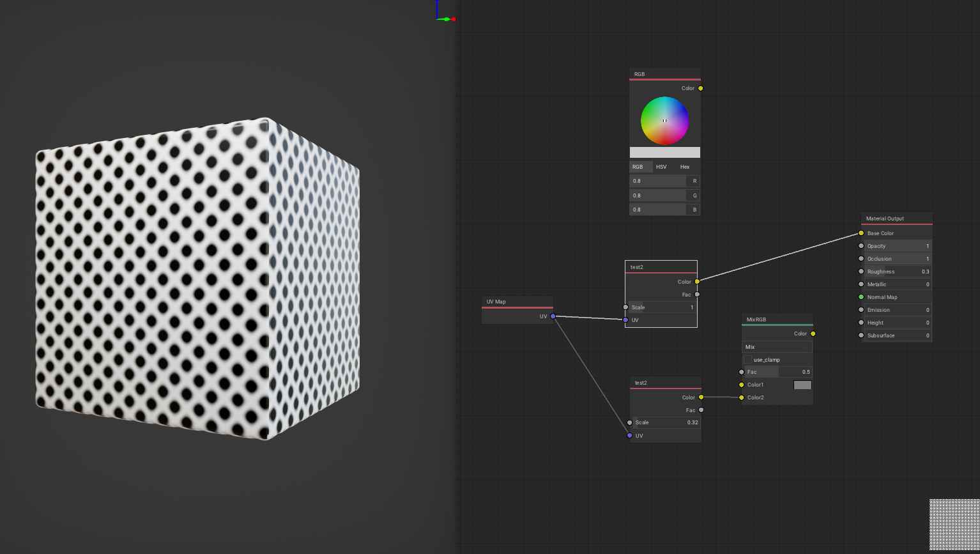This screenshot has height=554, width=980.
Task: Click the Color2 input socket on MixRGB
Action: [741, 397]
